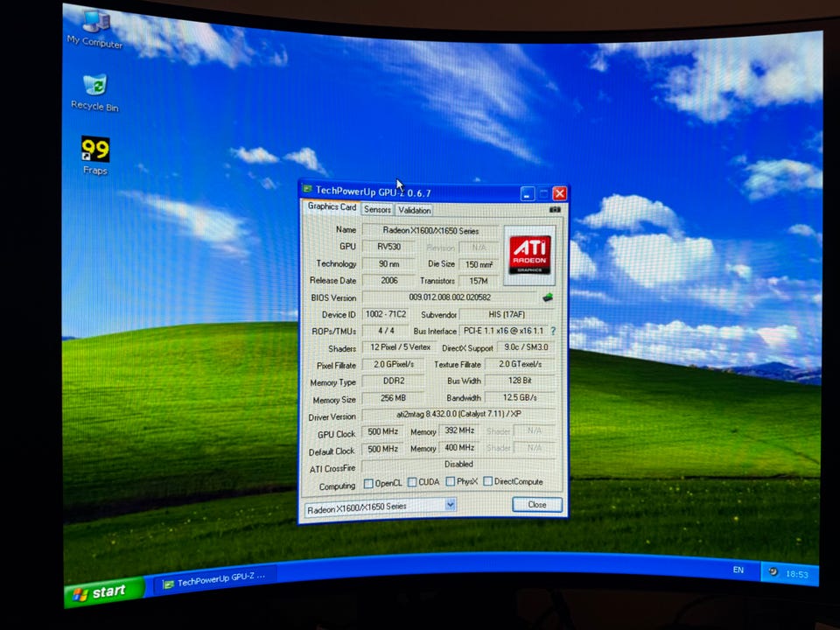Click the BIOS save chip icon
This screenshot has width=840, height=630.
click(x=548, y=297)
